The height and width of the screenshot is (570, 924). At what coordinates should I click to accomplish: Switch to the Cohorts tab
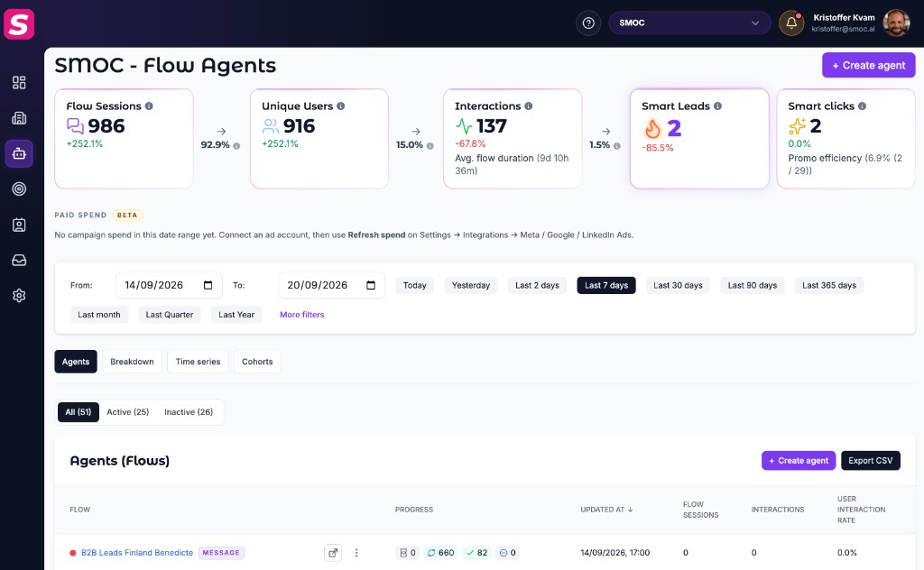click(257, 362)
